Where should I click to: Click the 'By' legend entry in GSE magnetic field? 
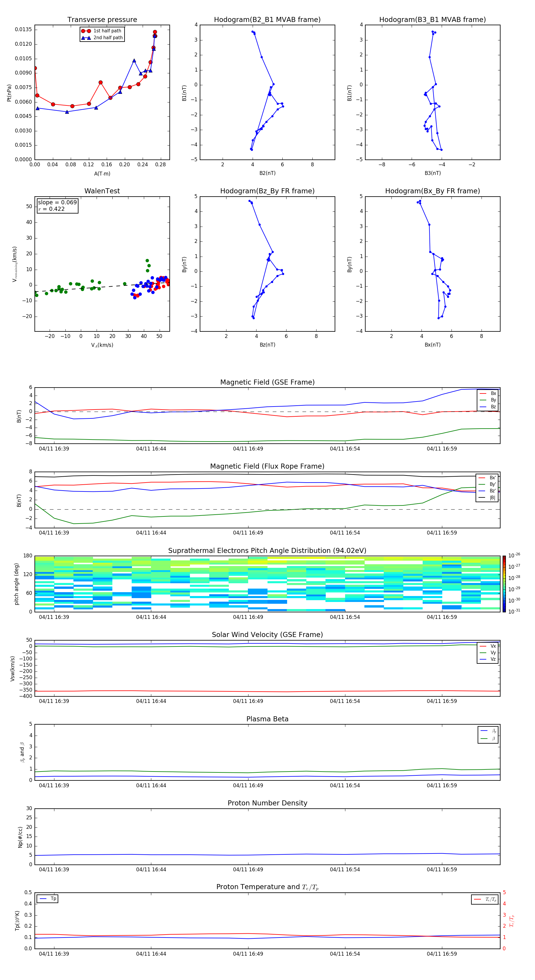(488, 400)
